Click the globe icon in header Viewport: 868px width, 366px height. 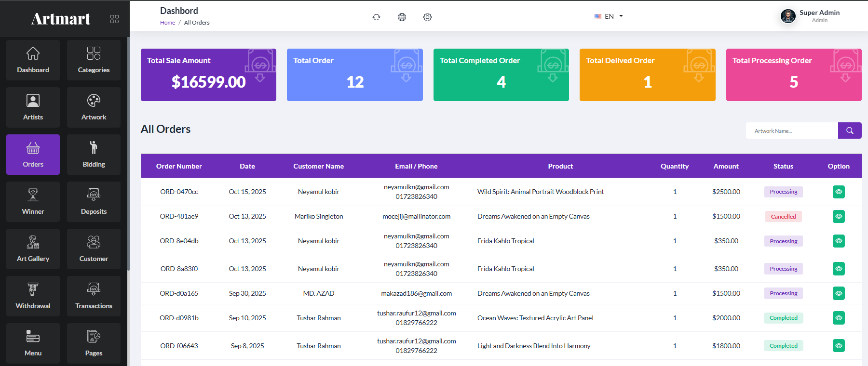pyautogui.click(x=402, y=17)
